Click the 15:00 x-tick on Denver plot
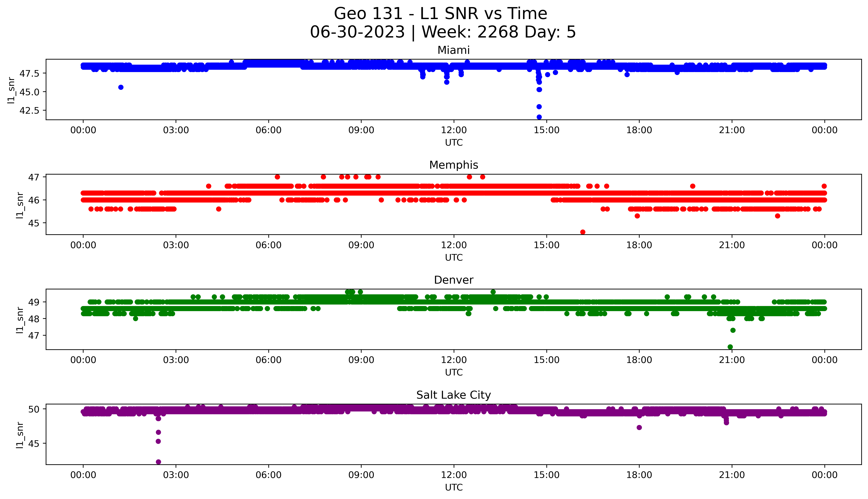 547,360
